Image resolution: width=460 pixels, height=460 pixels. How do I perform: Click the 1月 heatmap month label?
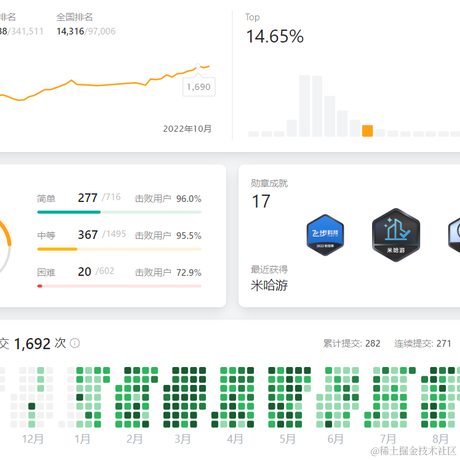[82, 439]
